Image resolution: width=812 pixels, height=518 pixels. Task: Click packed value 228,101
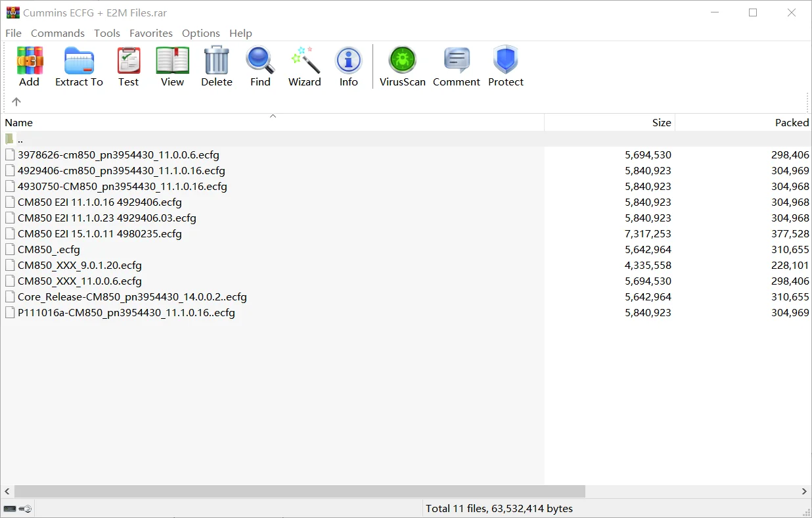click(790, 266)
